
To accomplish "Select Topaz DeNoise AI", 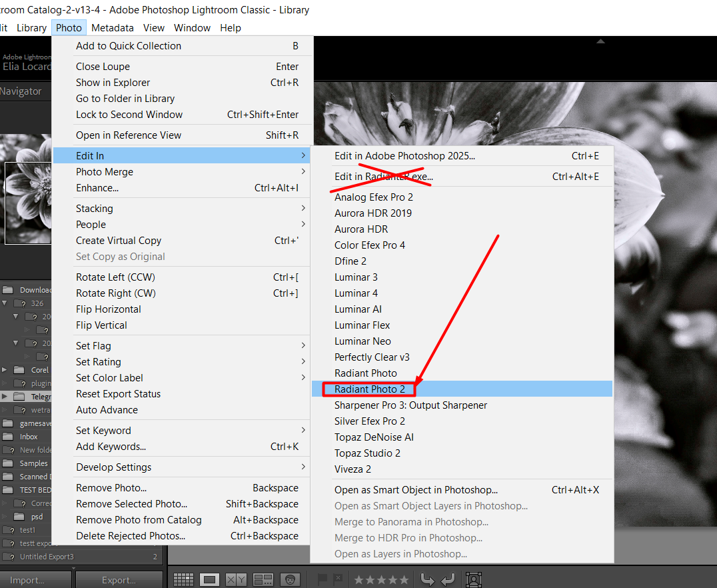I will click(x=462, y=437).
